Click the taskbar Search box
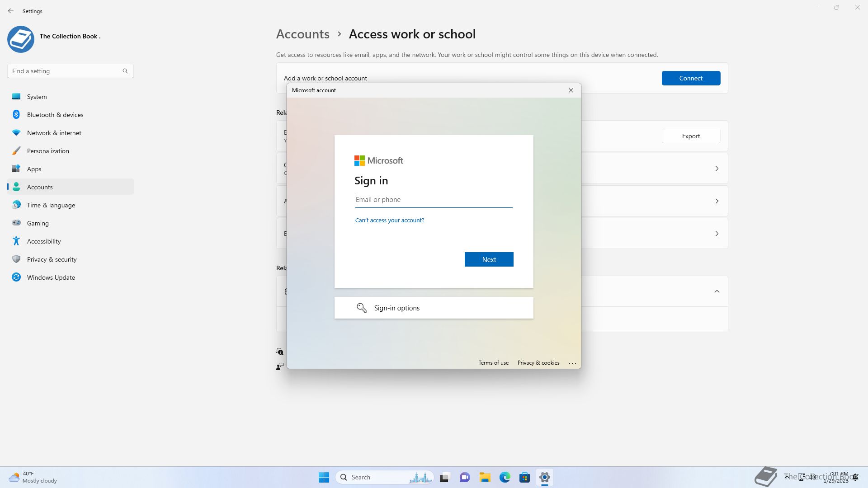Viewport: 868px width, 488px height. coord(385,477)
